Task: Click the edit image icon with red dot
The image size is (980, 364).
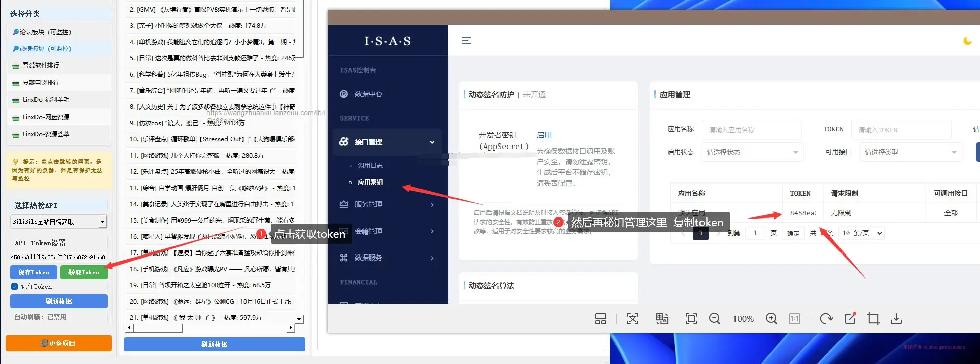Action: pos(850,318)
